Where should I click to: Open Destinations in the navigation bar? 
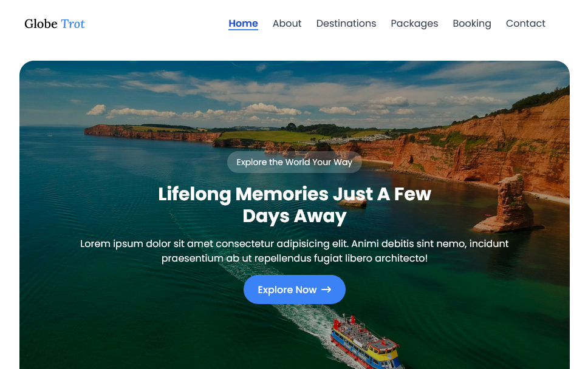(x=346, y=23)
